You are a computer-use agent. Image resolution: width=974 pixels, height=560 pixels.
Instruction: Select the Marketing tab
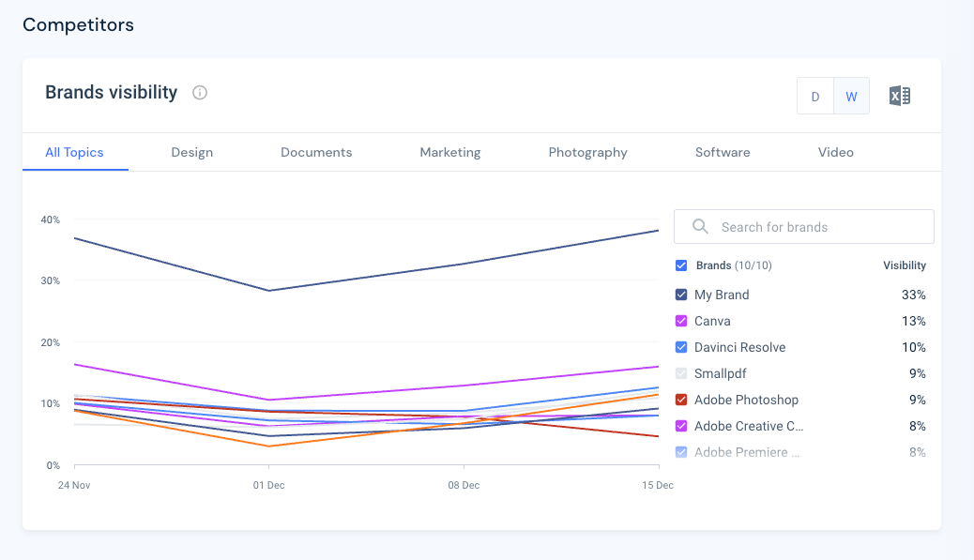[x=449, y=152]
